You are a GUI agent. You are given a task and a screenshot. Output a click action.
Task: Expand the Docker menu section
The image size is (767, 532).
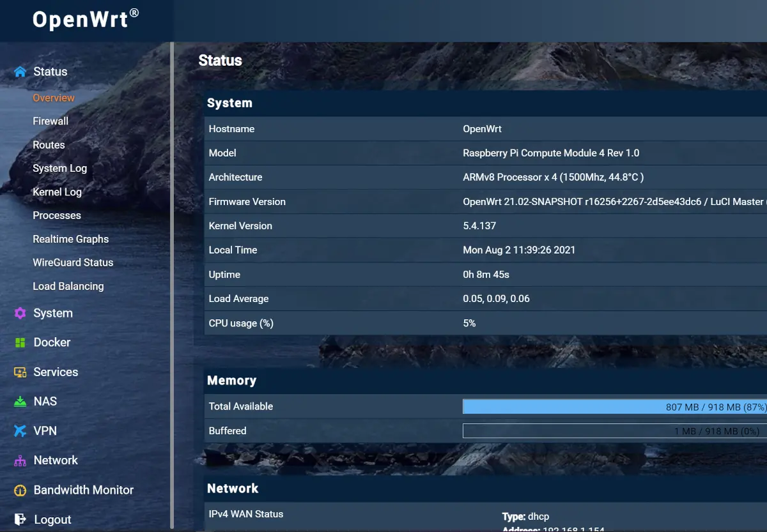point(52,342)
